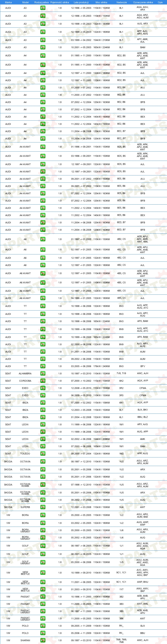Image resolution: width=167 pixels, height=644 pixels.
Task: Click production years 06.2009 -> 05.2010
Action: click(x=81, y=395)
